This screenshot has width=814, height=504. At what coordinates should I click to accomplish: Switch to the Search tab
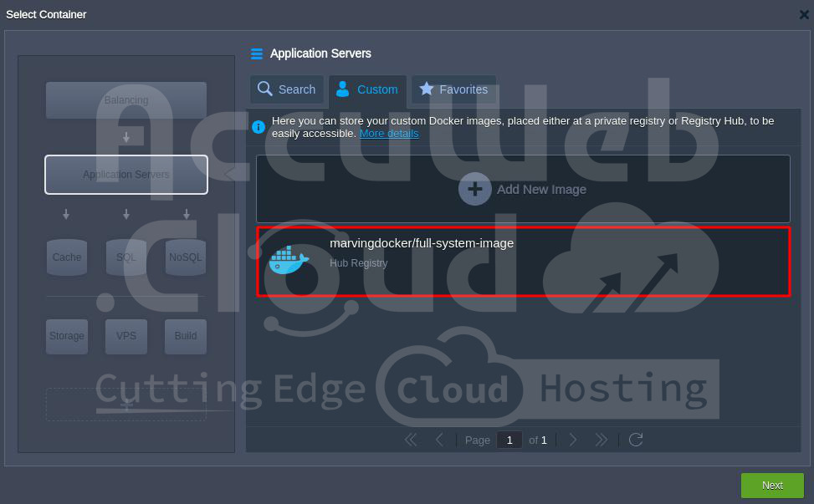click(x=287, y=89)
